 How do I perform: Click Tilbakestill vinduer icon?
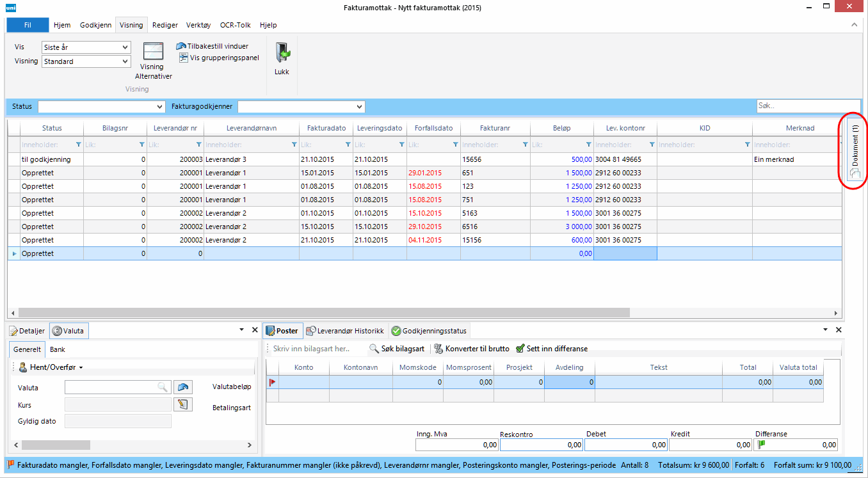coord(181,46)
